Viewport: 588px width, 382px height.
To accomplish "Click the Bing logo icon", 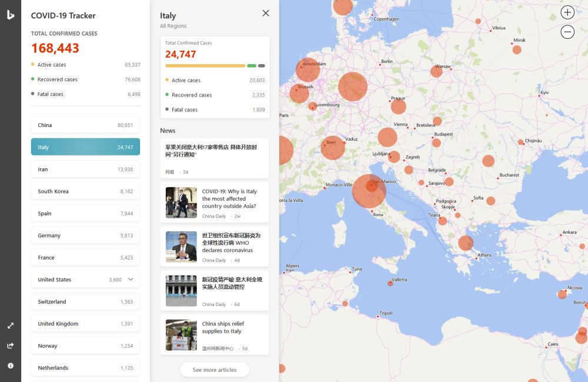I will pyautogui.click(x=11, y=15).
